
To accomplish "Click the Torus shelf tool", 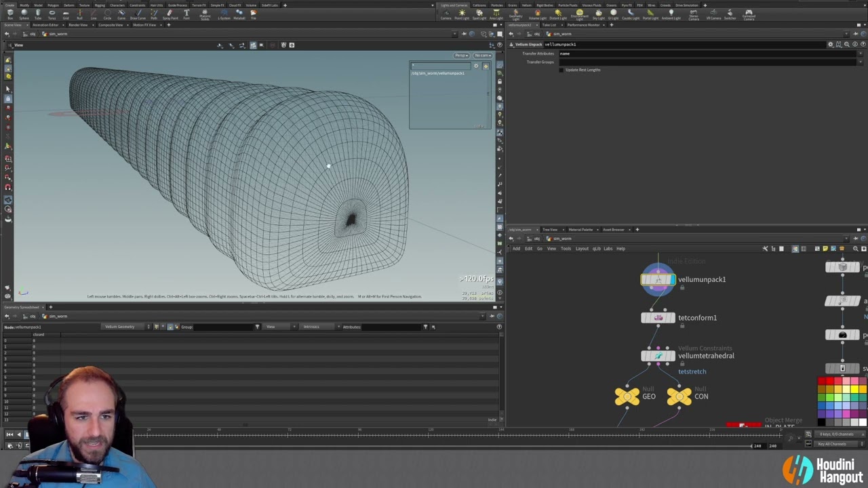I will click(52, 14).
